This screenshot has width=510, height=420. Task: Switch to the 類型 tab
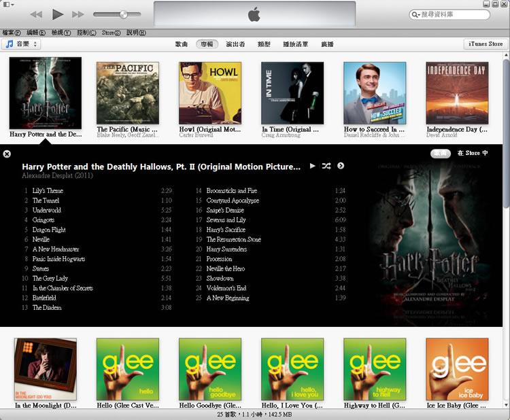point(264,44)
